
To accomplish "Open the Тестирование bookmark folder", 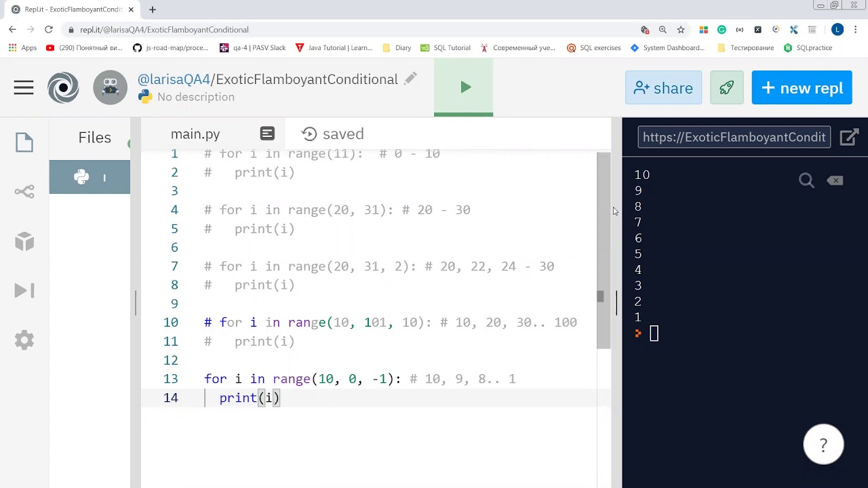I will click(745, 48).
